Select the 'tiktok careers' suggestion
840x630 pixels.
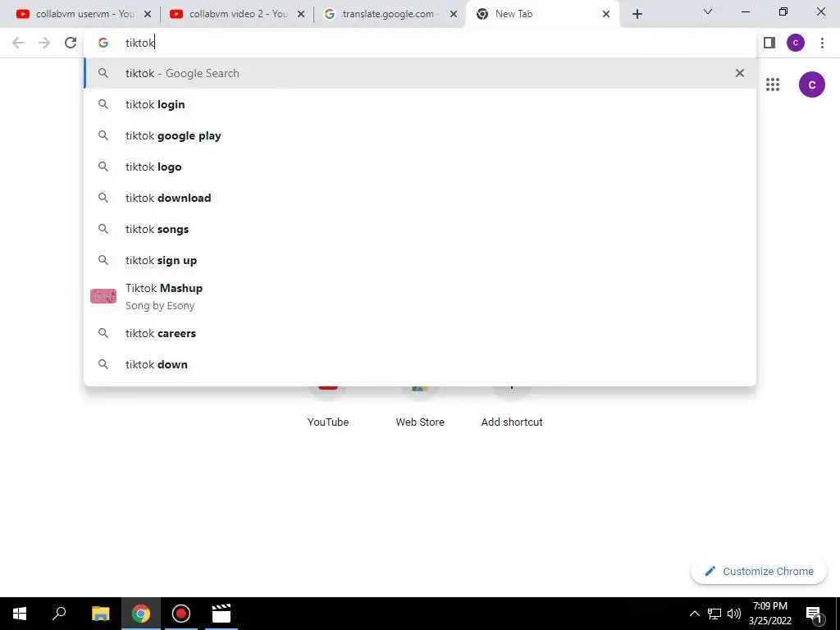point(420,333)
